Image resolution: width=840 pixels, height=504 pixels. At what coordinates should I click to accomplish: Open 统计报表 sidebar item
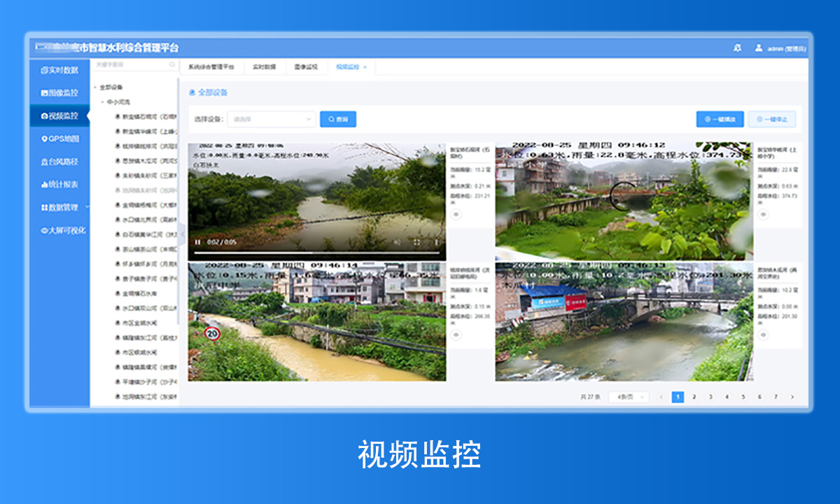(x=59, y=184)
